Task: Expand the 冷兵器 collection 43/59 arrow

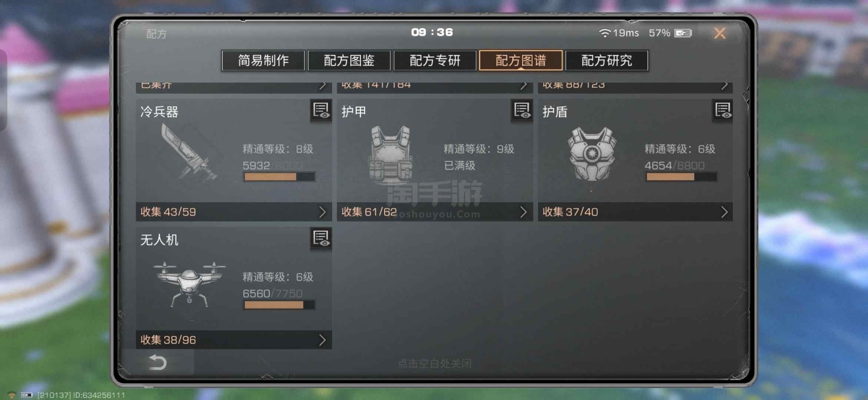Action: tap(322, 212)
